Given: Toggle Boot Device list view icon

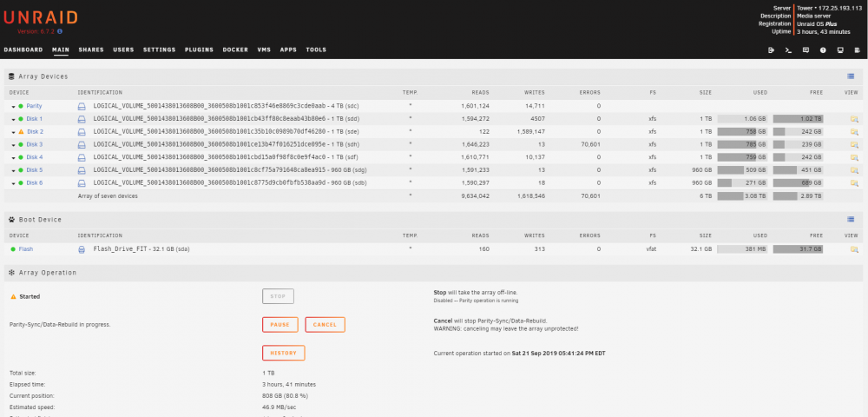Looking at the screenshot, I should (x=851, y=219).
